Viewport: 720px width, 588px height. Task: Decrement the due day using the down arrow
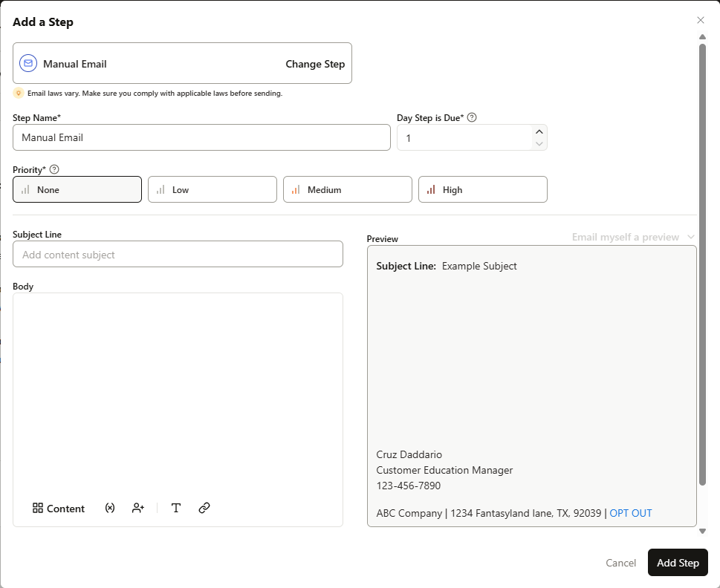pyautogui.click(x=539, y=143)
